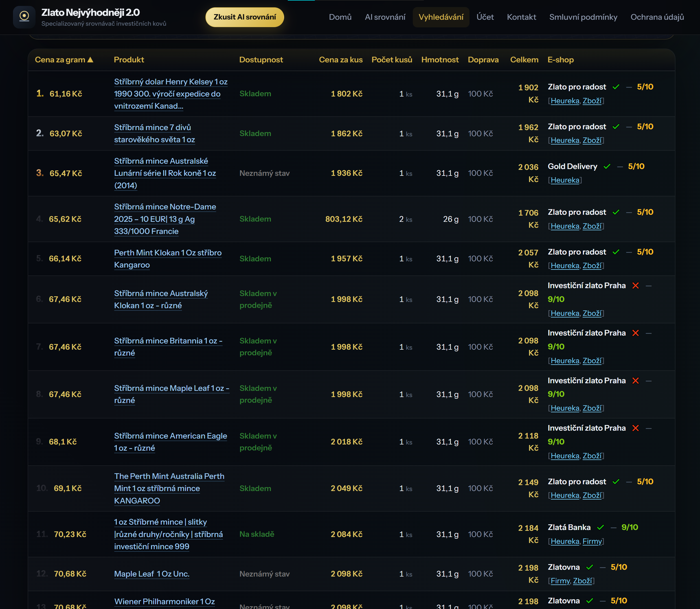Sort by the Produkt column header
700x609 pixels.
[x=129, y=60]
